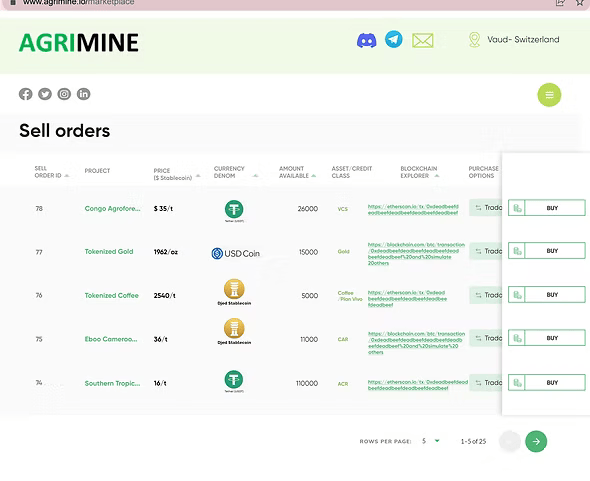Screen dimensions: 590x481
Task: Open the Southern Tropic... project link
Action: pyautogui.click(x=112, y=383)
